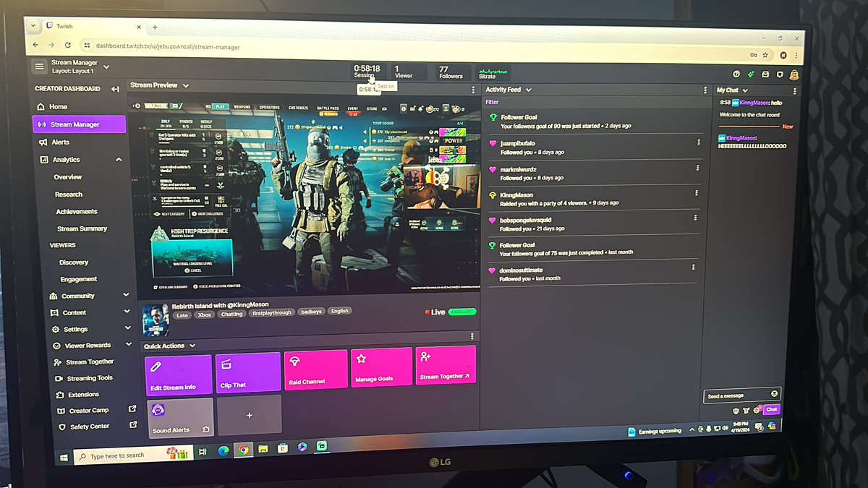868x488 pixels.
Task: Click the Raid Channel quick action
Action: click(x=316, y=370)
